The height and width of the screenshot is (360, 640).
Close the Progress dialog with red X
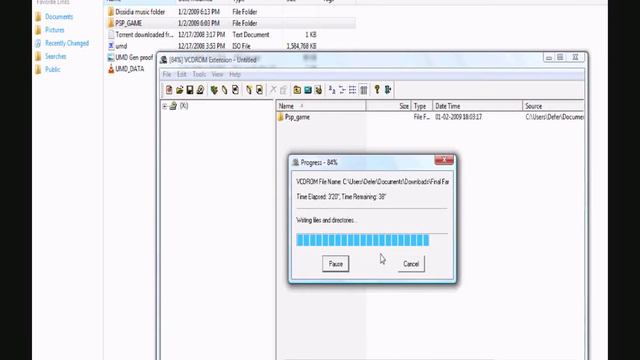pos(444,160)
